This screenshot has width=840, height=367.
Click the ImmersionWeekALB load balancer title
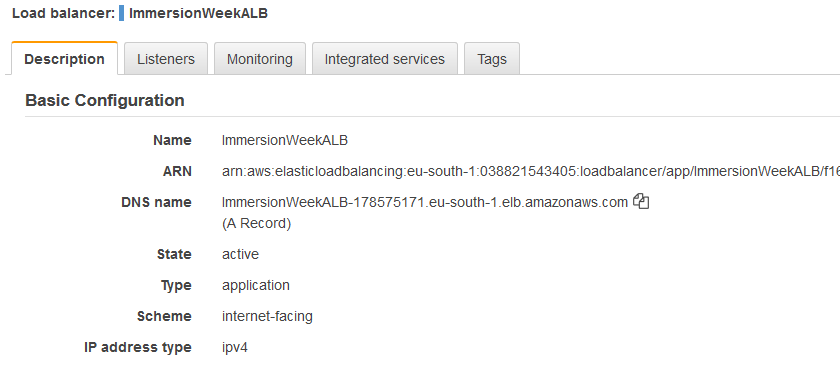coord(198,13)
